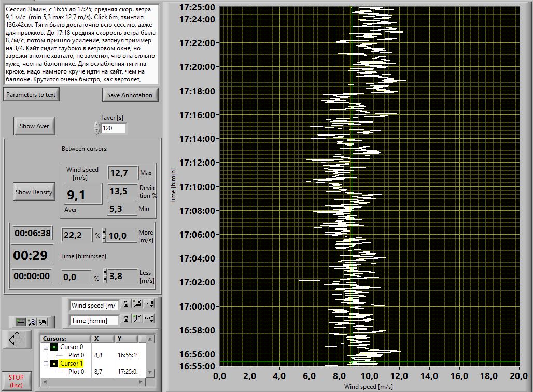
Task: Click the Save Annotation button
Action: coord(130,95)
